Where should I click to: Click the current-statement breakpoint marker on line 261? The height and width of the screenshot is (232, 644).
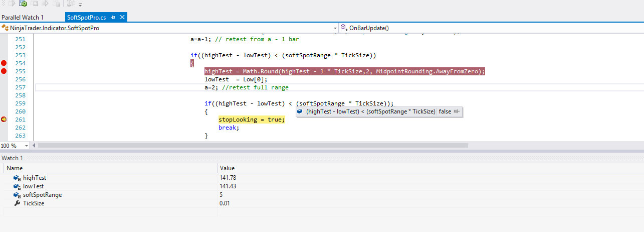tap(4, 120)
